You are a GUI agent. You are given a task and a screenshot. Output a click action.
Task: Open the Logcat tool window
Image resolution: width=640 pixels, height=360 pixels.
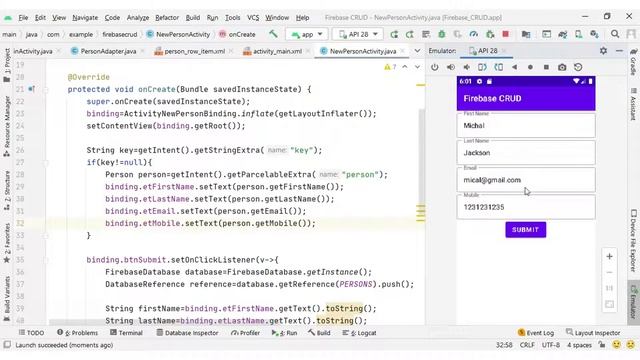click(359, 333)
